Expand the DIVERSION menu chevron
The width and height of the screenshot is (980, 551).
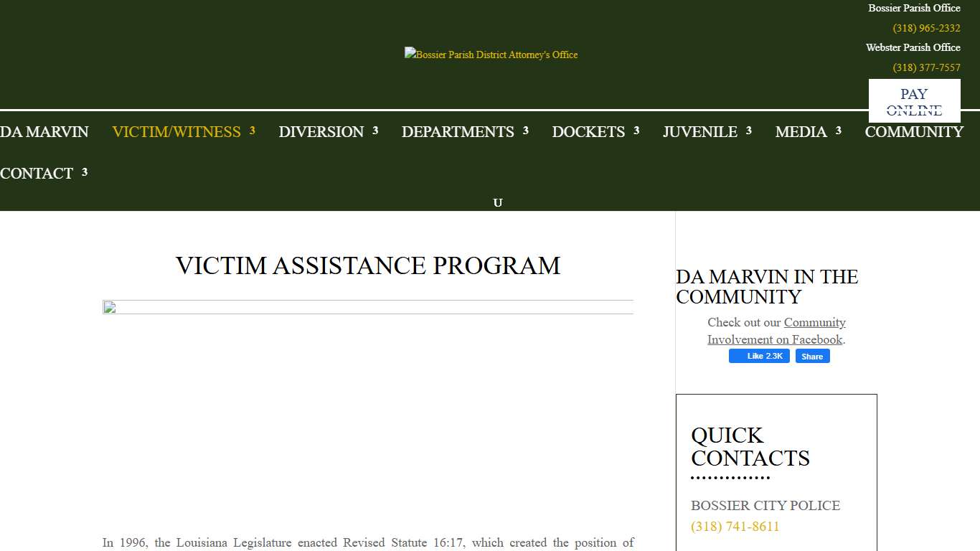click(375, 130)
